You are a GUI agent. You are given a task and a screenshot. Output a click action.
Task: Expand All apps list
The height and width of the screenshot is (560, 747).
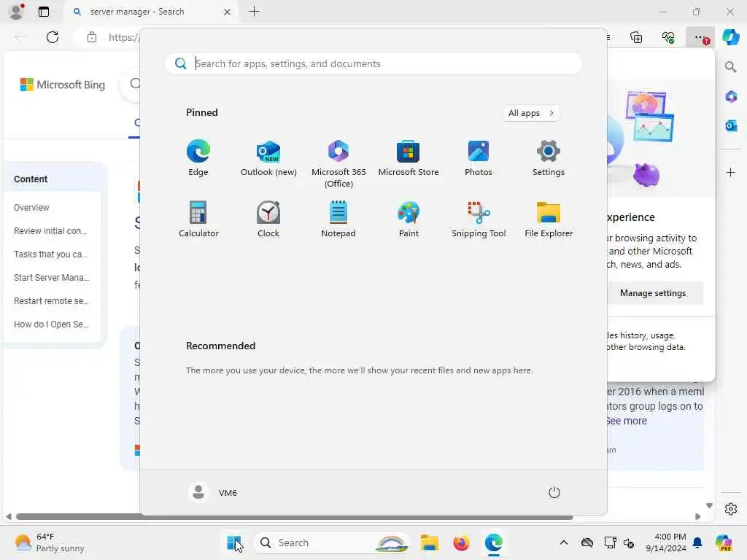tap(531, 113)
